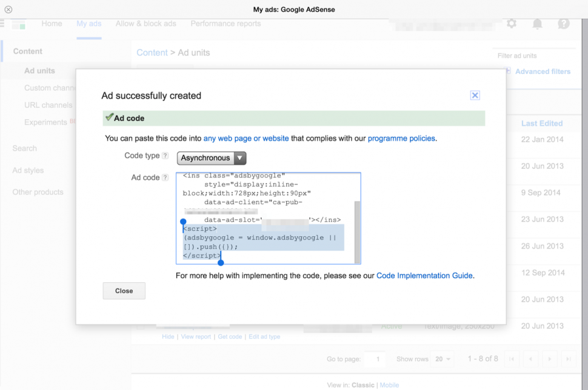Click the 12 Sep 2014 date cell
588x390 pixels.
(x=543, y=273)
